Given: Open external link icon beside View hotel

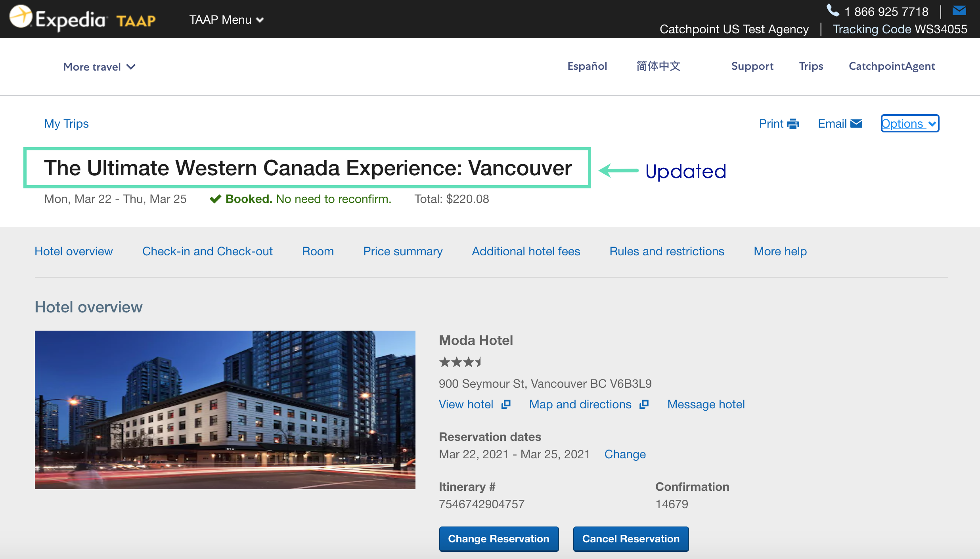Looking at the screenshot, I should pyautogui.click(x=506, y=404).
